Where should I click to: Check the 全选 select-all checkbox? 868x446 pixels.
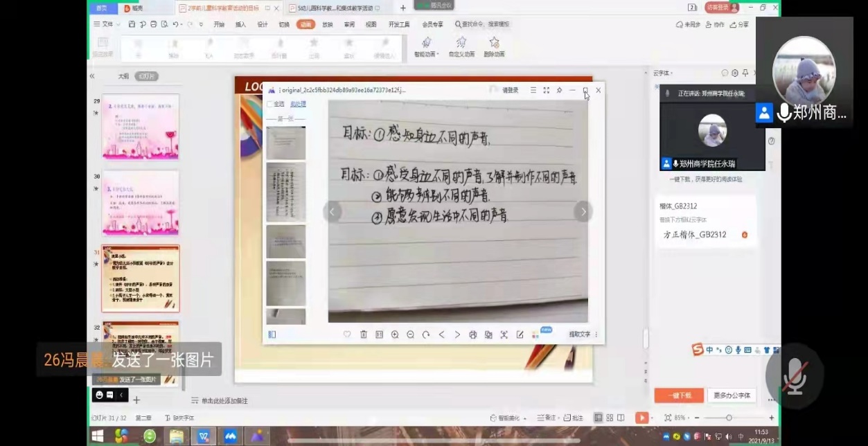pyautogui.click(x=269, y=104)
